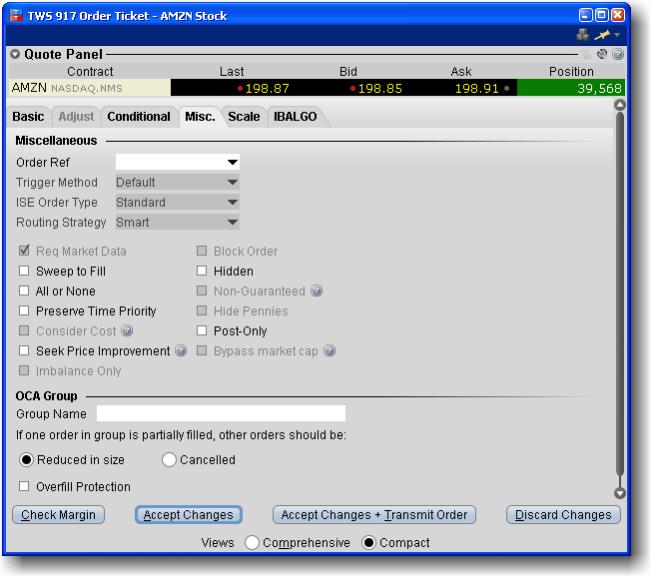651x576 pixels.
Task: Click the stacked blocks icon beside the pushpin
Action: (584, 35)
